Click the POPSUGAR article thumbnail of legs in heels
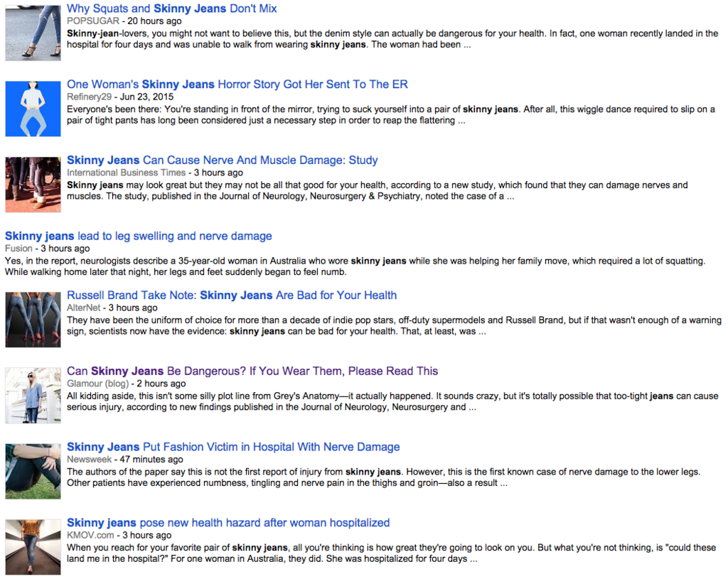The width and height of the screenshot is (728, 579). coord(33,33)
